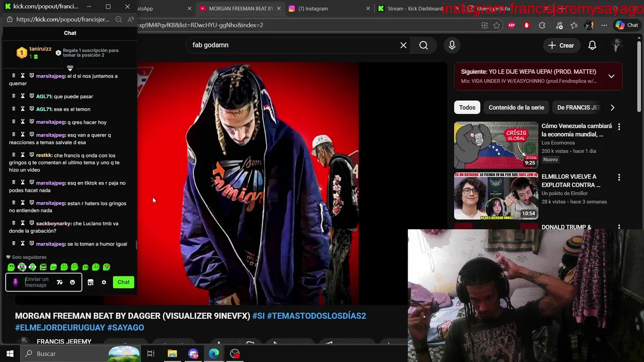Open the Windows Start menu
The height and width of the screenshot is (362, 644).
10,354
